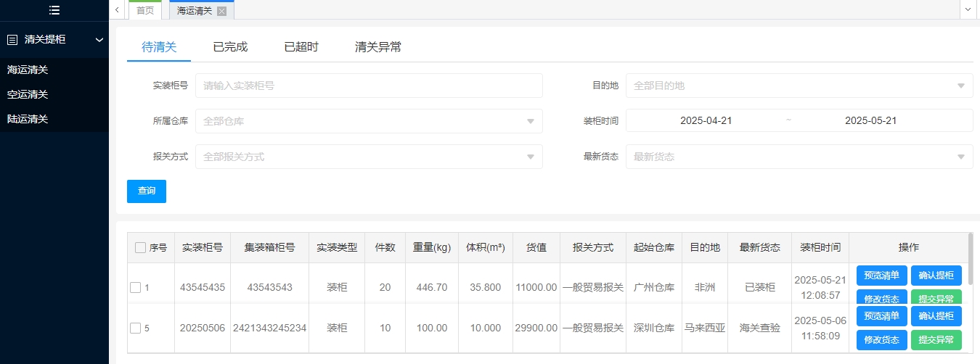Image resolution: width=980 pixels, height=364 pixels.
Task: Click the hamburger menu icon in sidebar
Action: (54, 10)
